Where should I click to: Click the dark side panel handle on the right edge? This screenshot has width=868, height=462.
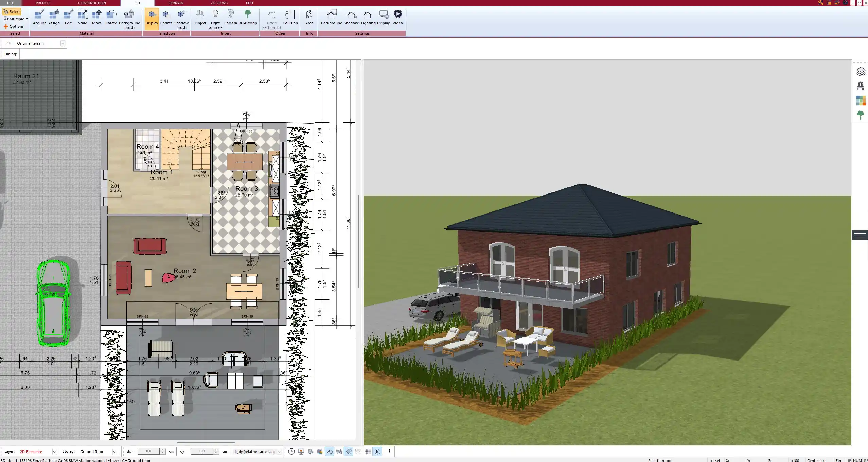click(x=860, y=235)
